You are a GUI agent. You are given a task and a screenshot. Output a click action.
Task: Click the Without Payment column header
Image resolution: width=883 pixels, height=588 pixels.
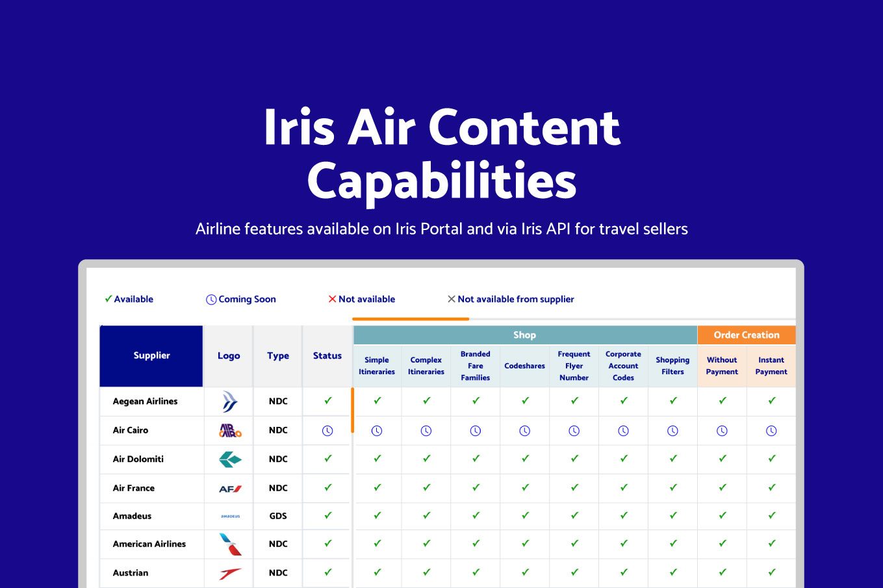(x=723, y=366)
